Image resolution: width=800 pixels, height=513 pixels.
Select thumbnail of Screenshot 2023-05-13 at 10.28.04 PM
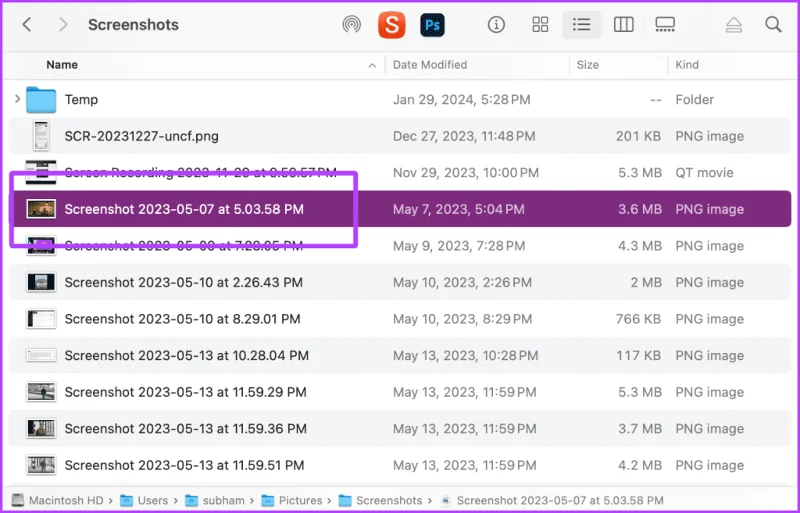[41, 355]
